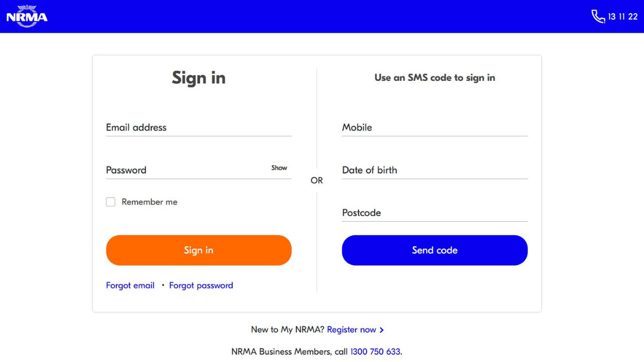Image resolution: width=644 pixels, height=362 pixels.
Task: Select the SMS code sign in heading
Action: coord(434,77)
